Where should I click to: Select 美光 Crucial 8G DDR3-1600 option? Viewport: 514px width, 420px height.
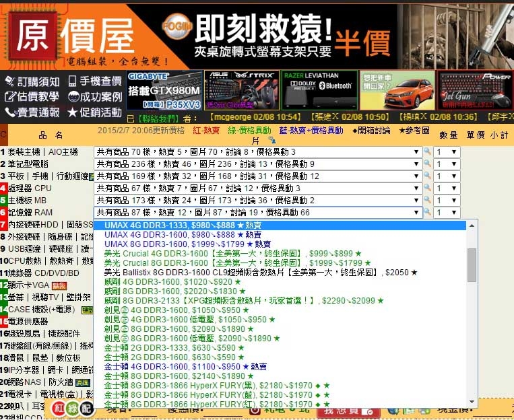(280, 263)
